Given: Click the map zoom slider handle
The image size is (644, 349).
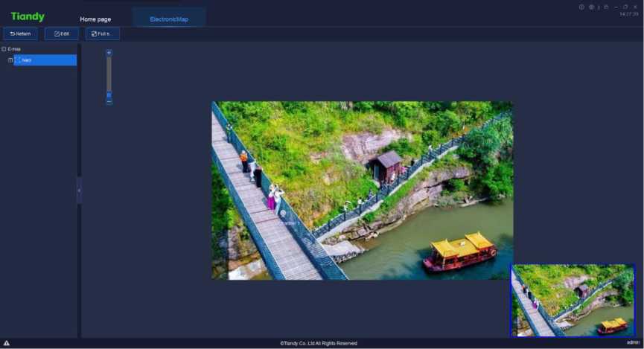Looking at the screenshot, I should coord(109,95).
